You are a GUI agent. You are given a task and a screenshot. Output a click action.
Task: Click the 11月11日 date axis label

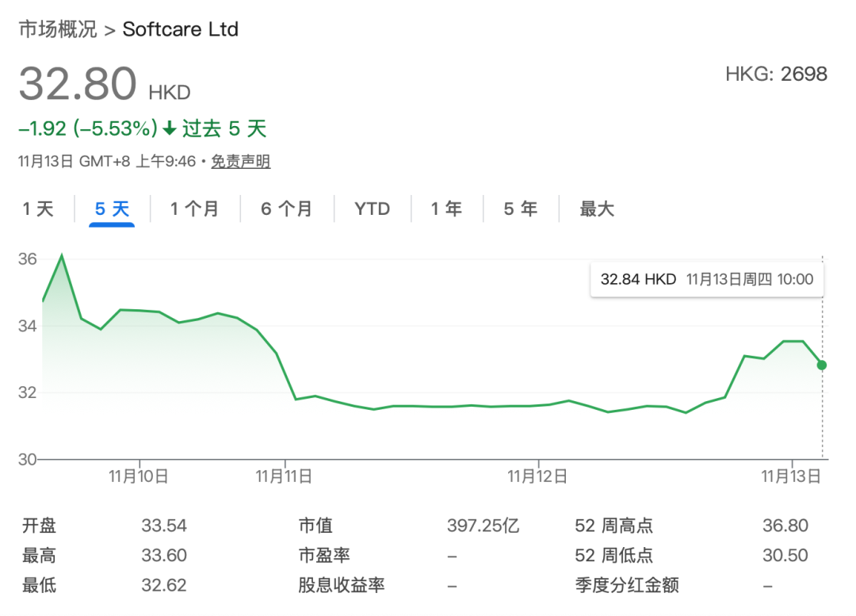(284, 476)
